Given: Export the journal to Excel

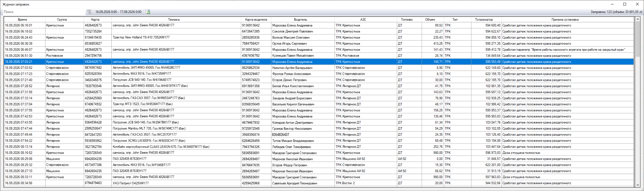Looking at the screenshot, I should click(148, 12).
